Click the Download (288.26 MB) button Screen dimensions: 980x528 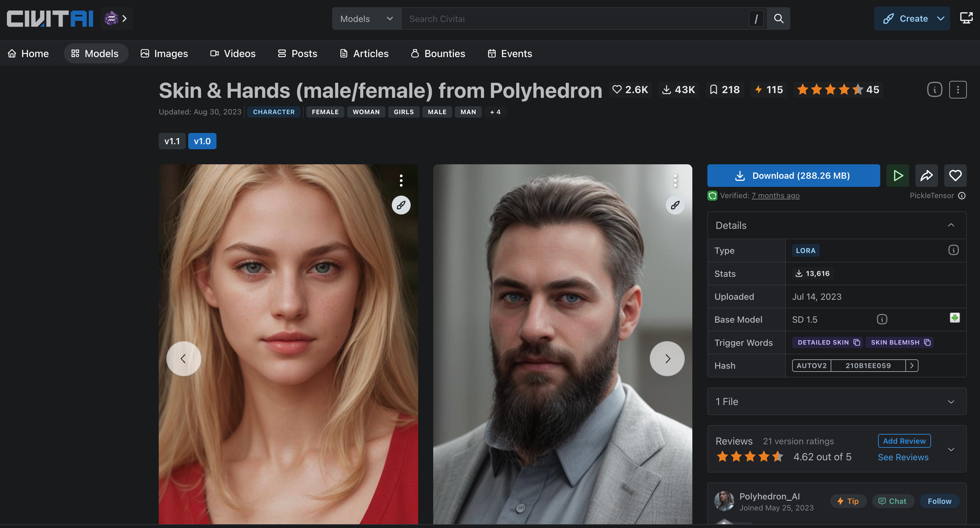[793, 176]
